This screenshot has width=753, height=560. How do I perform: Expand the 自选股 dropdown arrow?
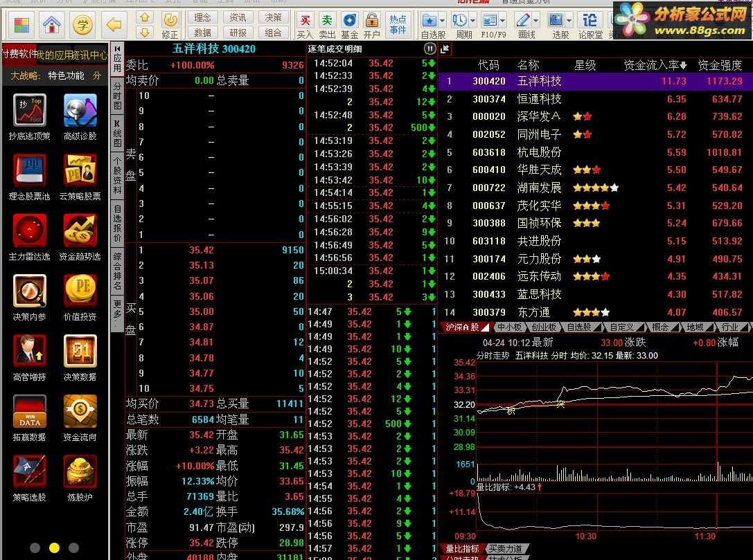point(442,21)
